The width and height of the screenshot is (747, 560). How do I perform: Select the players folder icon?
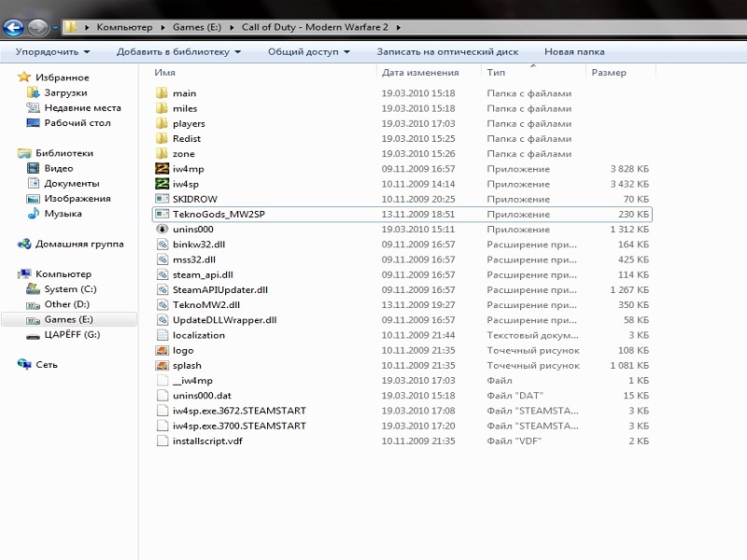pos(162,123)
